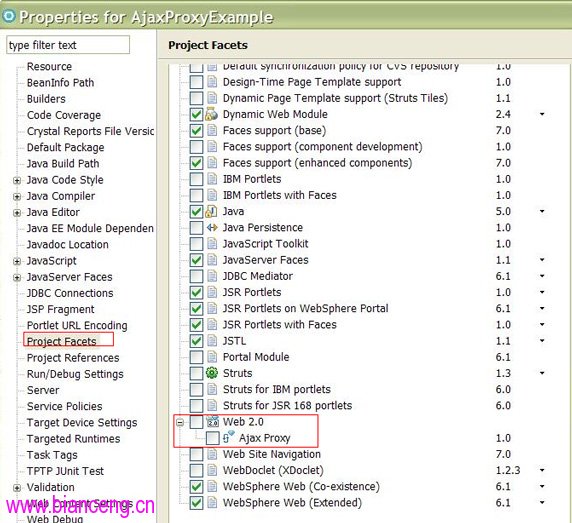Click the Java Persistence facet icon
The height and width of the screenshot is (523, 572).
pyautogui.click(x=212, y=228)
